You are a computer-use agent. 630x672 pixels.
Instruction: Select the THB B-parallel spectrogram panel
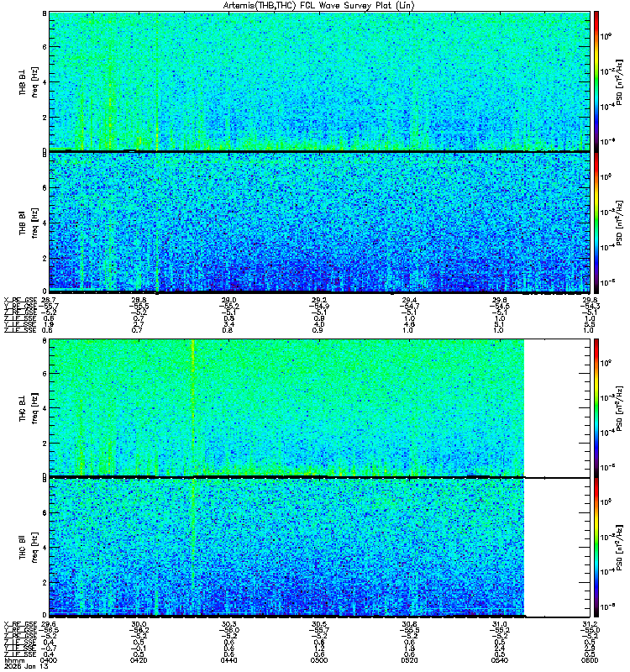(320, 223)
